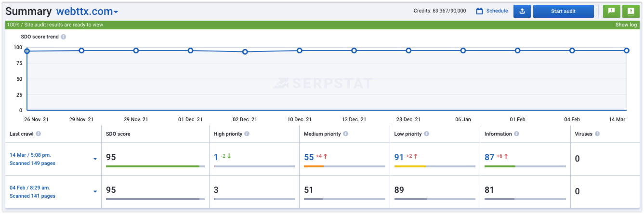This screenshot has width=644, height=214.
Task: Click the red up arrow next to +6
Action: pos(506,156)
